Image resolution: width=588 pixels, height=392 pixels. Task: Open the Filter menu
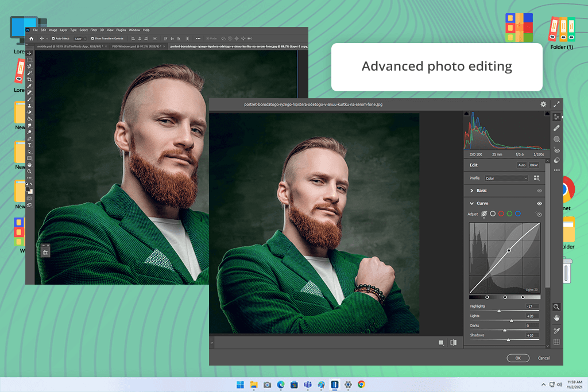[x=94, y=30]
